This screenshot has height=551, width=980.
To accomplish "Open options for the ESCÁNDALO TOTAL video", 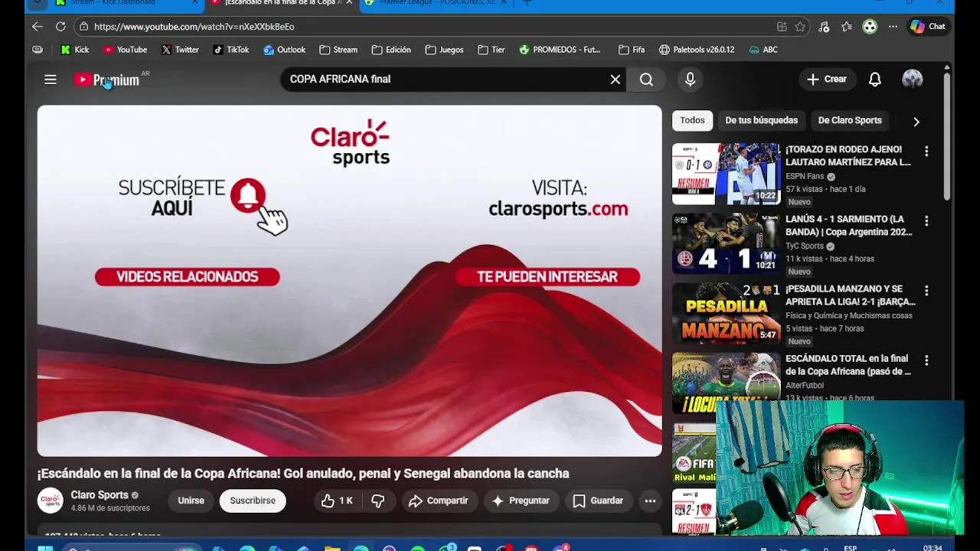I will tap(926, 360).
